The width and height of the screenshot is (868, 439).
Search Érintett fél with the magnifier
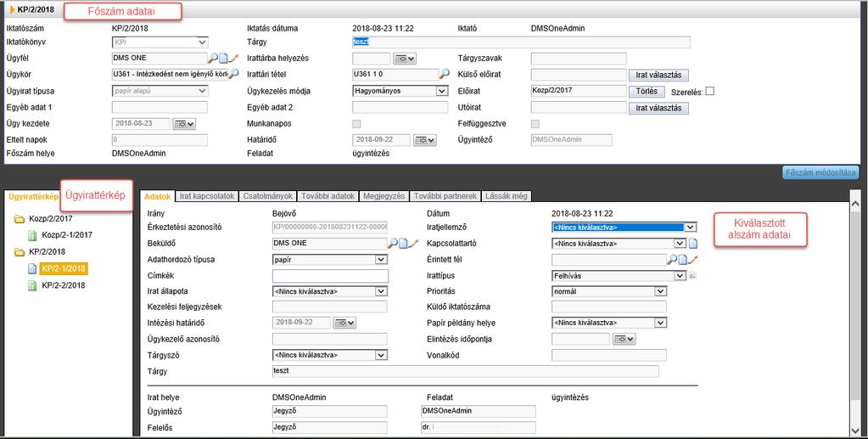click(671, 259)
